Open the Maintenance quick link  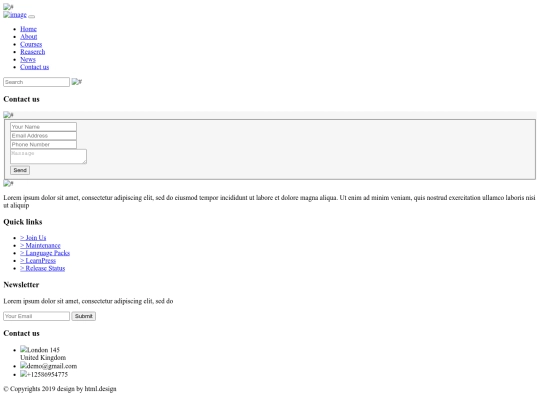coord(40,245)
